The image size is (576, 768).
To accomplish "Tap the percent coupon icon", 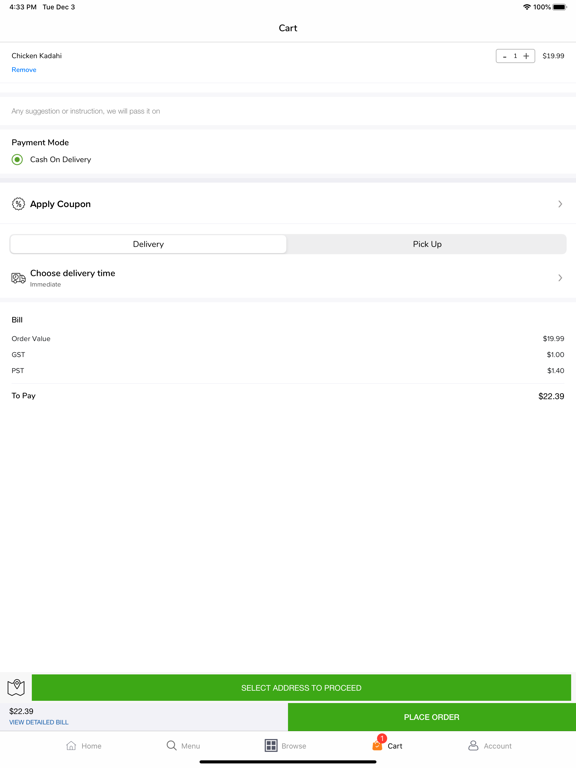I will point(18,204).
